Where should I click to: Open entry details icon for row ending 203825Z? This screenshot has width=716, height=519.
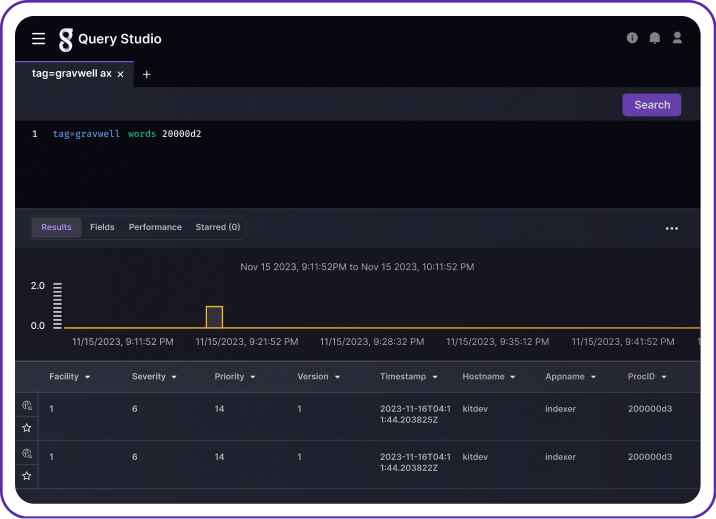click(x=27, y=405)
